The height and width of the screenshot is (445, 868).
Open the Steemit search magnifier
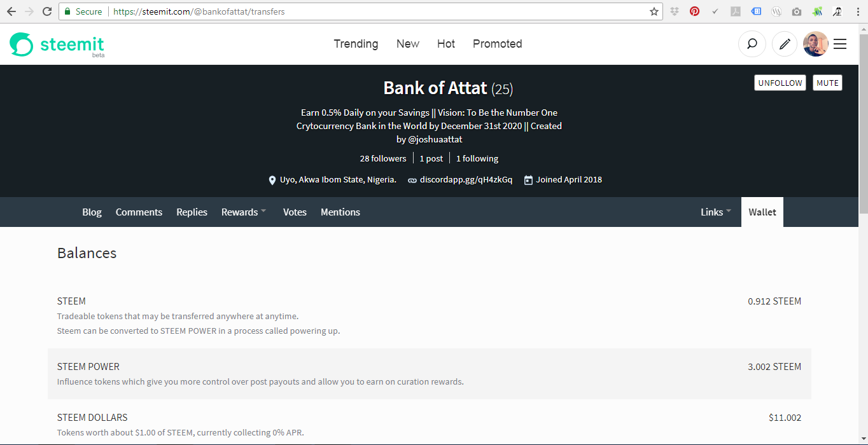[752, 44]
